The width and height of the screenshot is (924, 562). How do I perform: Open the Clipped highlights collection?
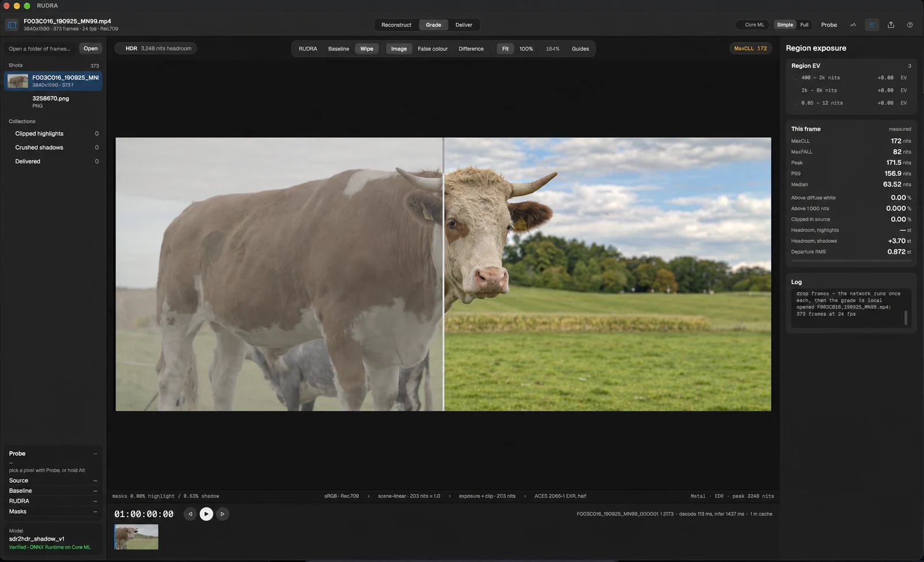coord(53,133)
